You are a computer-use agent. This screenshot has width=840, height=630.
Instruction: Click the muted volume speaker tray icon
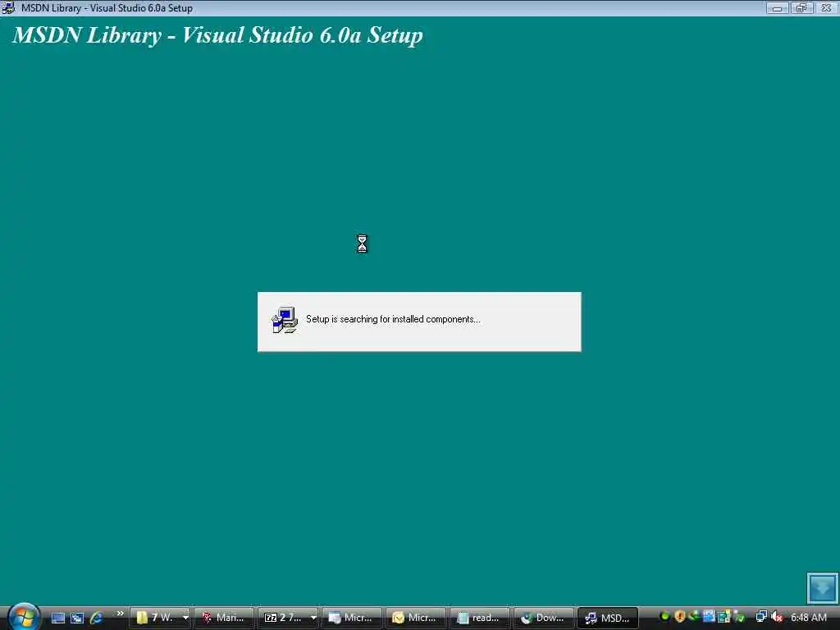(x=777, y=617)
